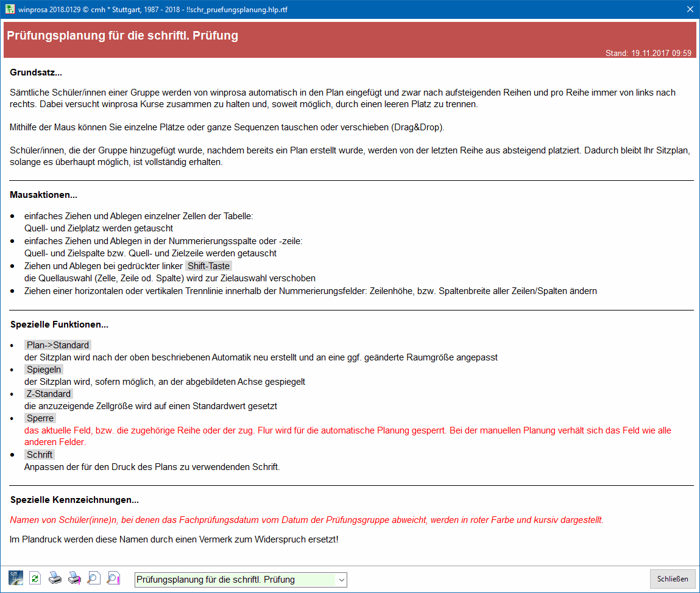Select the highlighted Sperre label
Viewport: 700px width, 593px height.
[x=40, y=418]
